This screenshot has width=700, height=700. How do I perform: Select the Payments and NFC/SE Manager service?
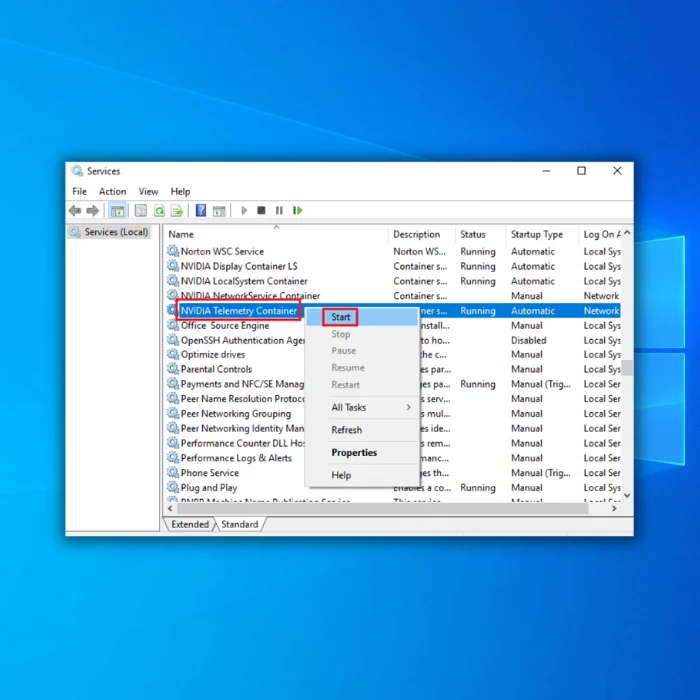click(242, 384)
